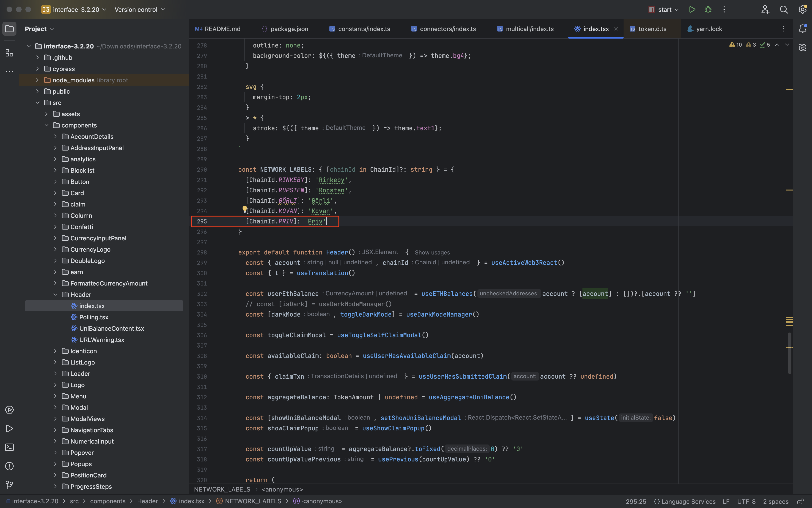Switch to connectors/index.ts tab
This screenshot has width=812, height=508.
click(443, 29)
